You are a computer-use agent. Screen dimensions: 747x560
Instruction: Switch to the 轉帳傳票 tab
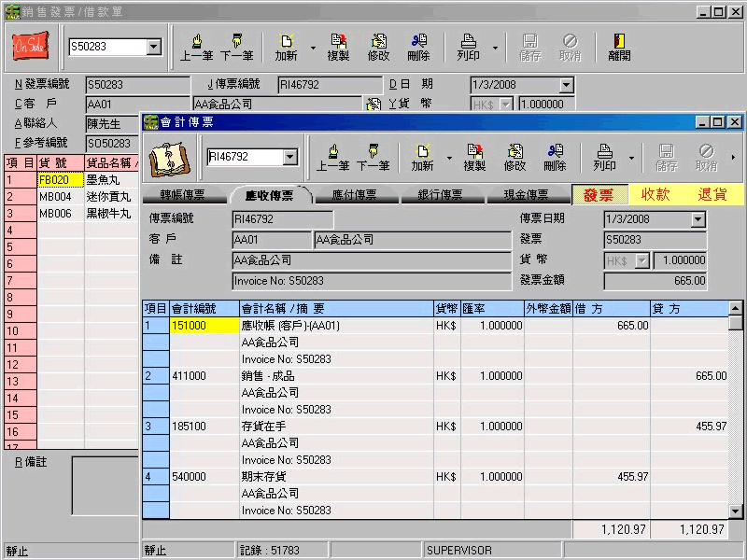pos(182,195)
